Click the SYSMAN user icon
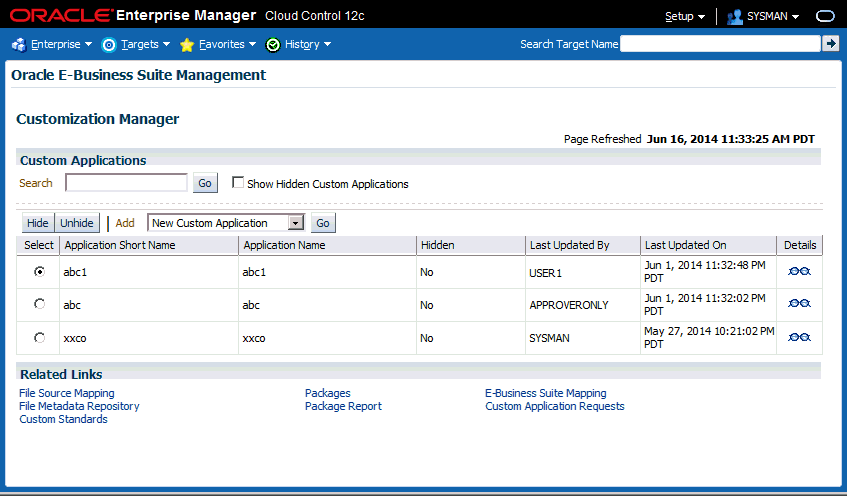The image size is (847, 496). point(734,17)
